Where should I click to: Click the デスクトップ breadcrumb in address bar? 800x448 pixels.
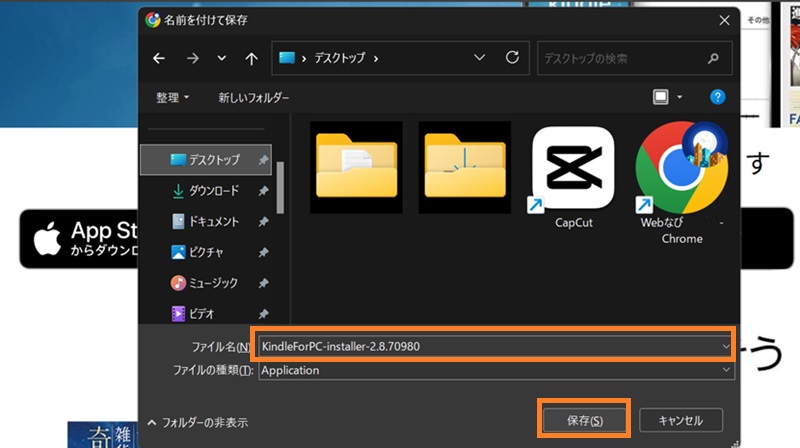tap(340, 58)
